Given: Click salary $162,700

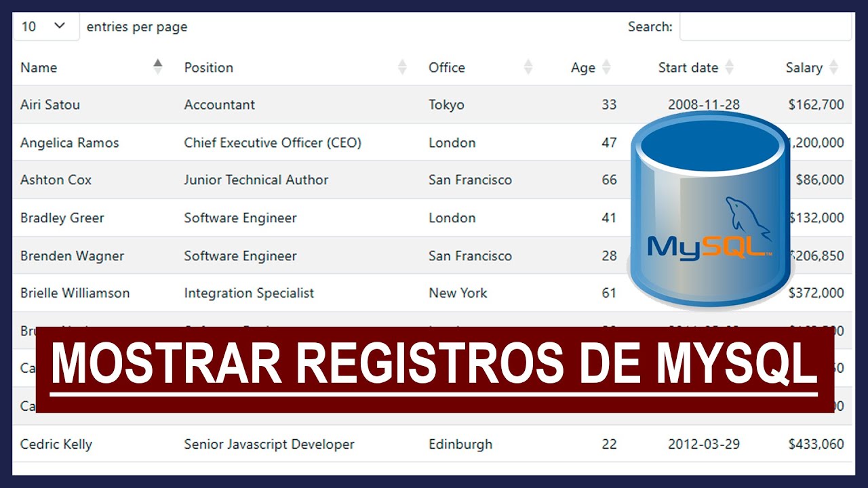Looking at the screenshot, I should (816, 104).
